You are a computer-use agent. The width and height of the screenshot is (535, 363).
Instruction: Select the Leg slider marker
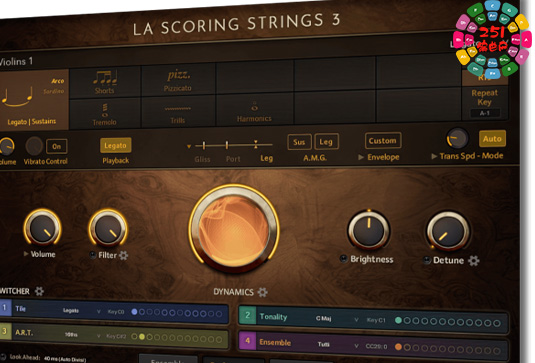tap(256, 144)
